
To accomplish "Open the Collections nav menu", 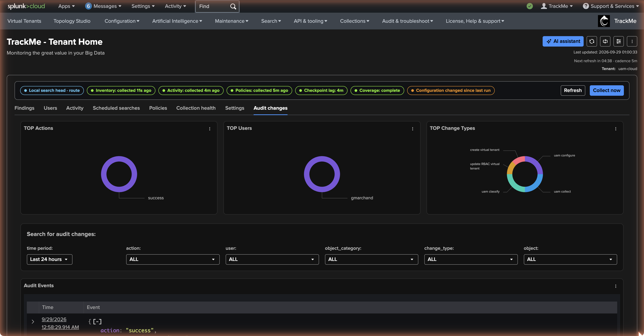I will click(354, 21).
